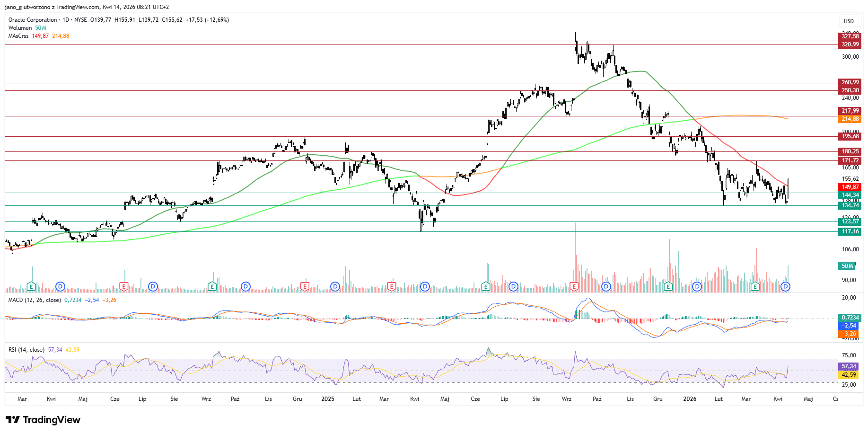Show the dividend marker for January 2026
The image size is (868, 434).
click(697, 286)
